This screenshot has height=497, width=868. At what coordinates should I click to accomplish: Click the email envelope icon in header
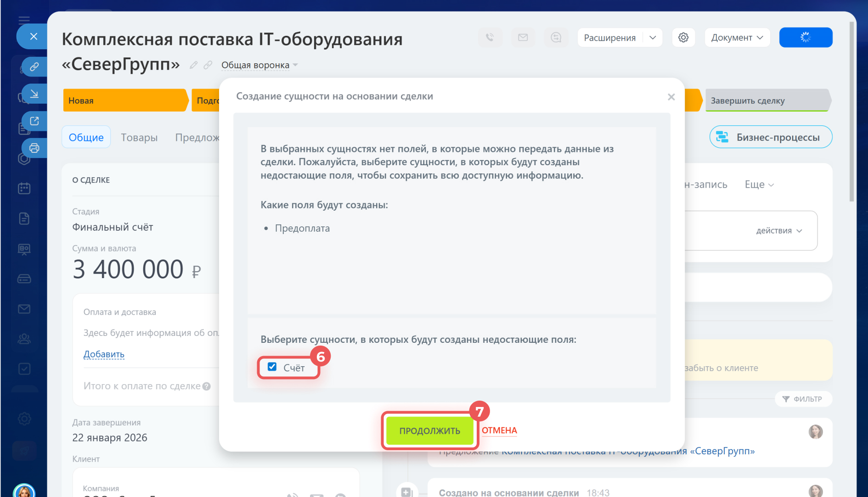(523, 38)
